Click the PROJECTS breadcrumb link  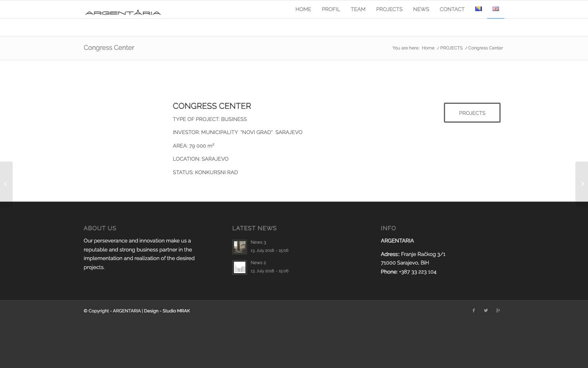point(451,48)
